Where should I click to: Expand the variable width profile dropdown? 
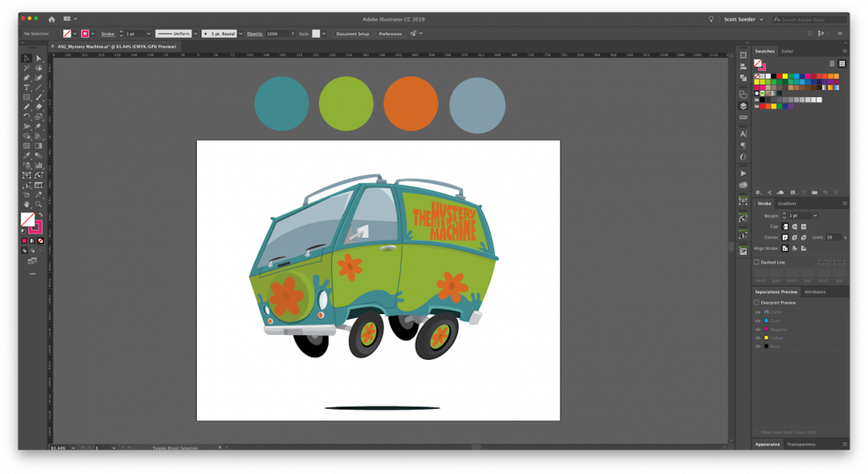(196, 34)
